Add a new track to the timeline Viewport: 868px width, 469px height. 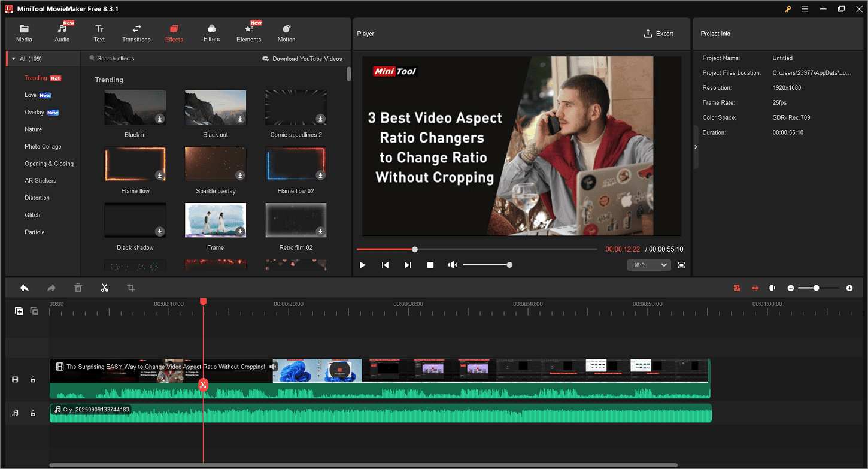coord(19,311)
